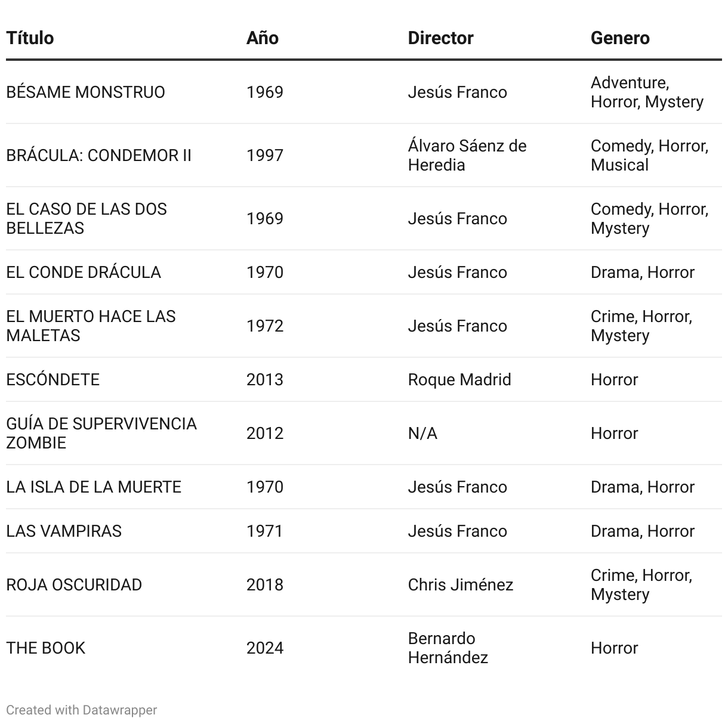Select the ROJA OSCURIDAD title cell
The image size is (728, 724).
coord(74,585)
